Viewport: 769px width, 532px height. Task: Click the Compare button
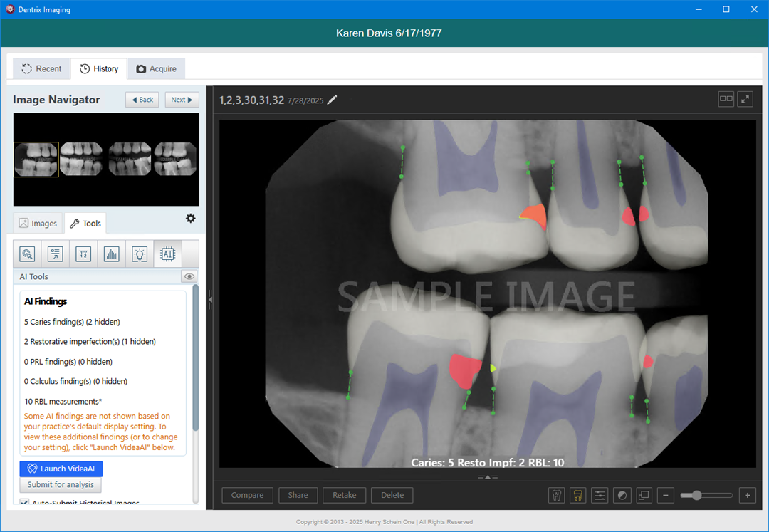click(x=247, y=495)
